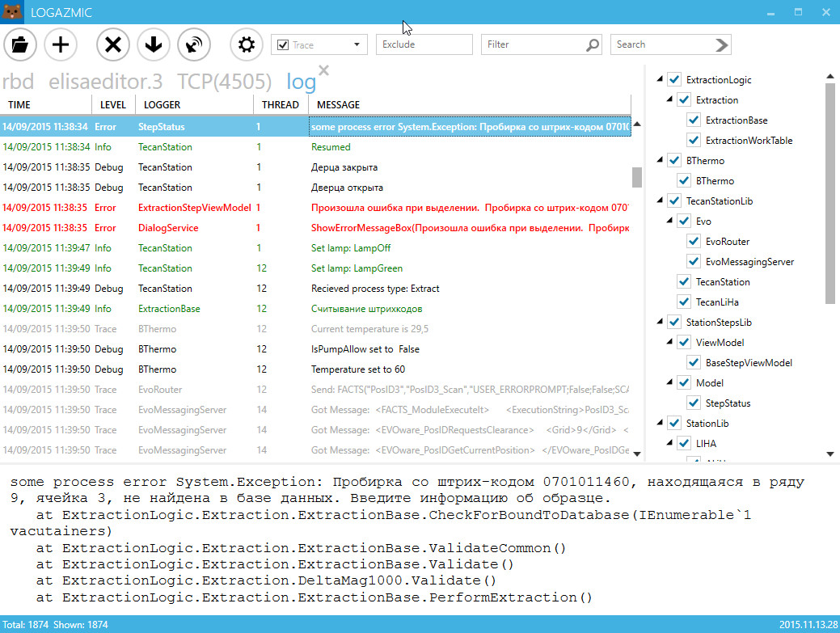Collapse the parent BThermo tree node
Viewport: 840px width, 633px height.
[660, 160]
